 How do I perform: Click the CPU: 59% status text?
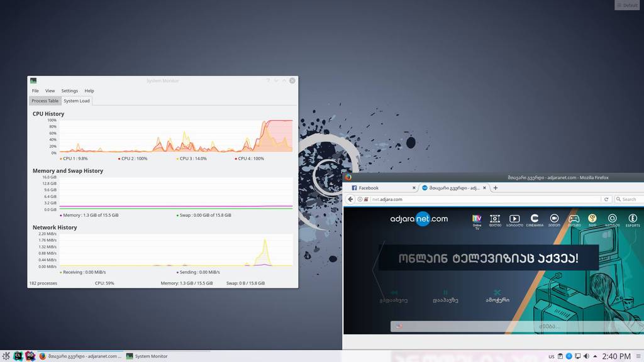pos(104,283)
